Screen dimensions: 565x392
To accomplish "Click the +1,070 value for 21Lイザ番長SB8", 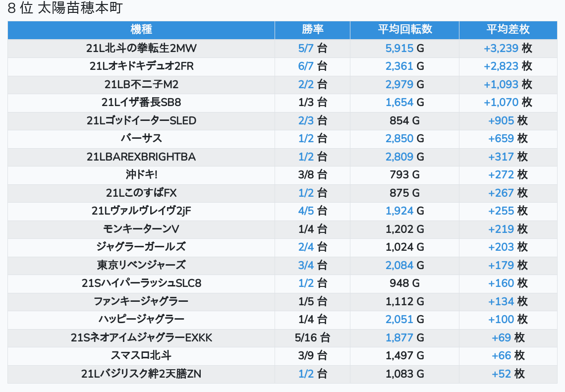I will coord(501,103).
